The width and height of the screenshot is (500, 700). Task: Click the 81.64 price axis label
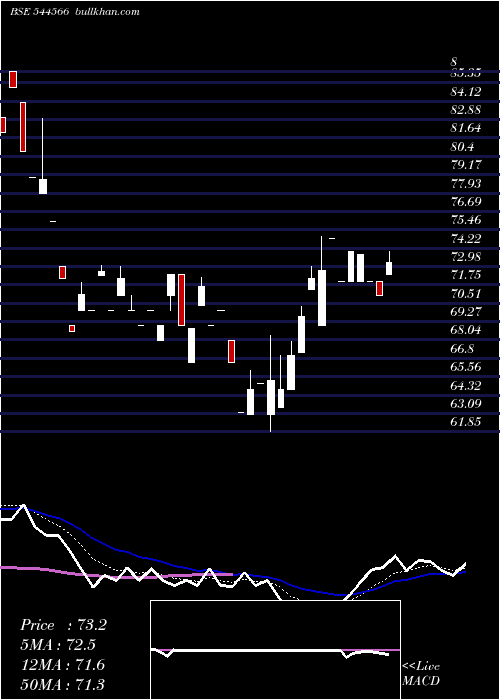coord(466,129)
